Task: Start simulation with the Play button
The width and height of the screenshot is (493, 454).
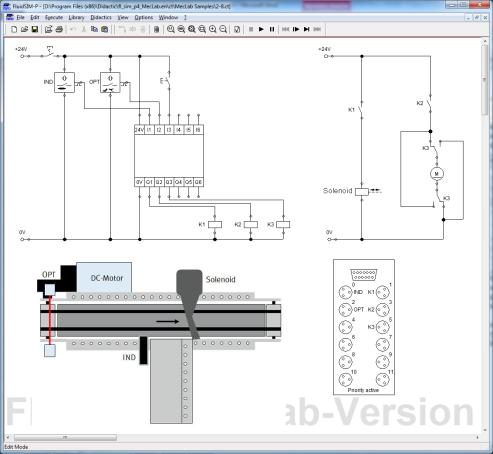Action: pyautogui.click(x=261, y=29)
